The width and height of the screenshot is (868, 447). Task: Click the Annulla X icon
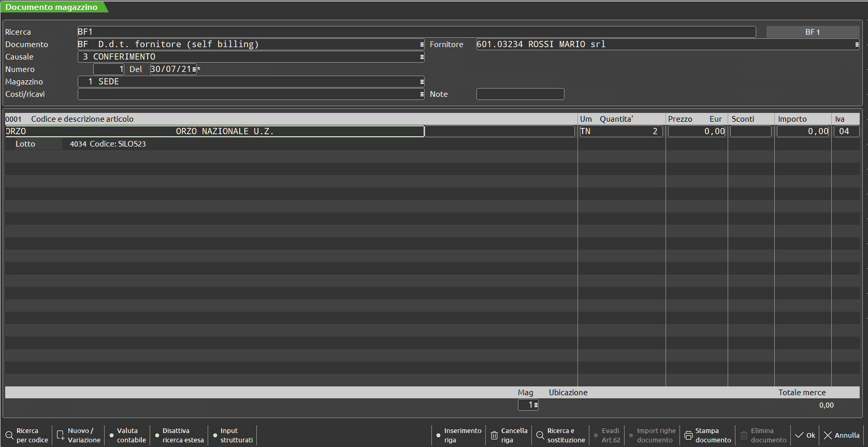tap(828, 436)
